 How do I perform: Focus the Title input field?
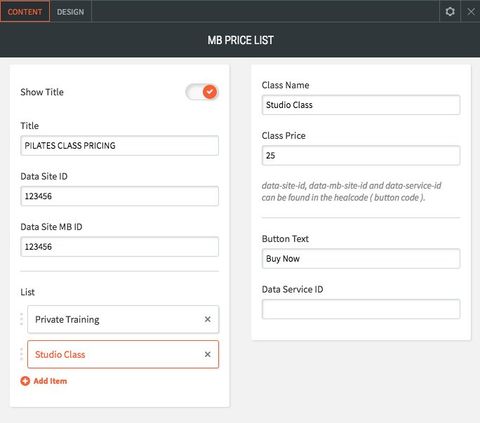(120, 146)
